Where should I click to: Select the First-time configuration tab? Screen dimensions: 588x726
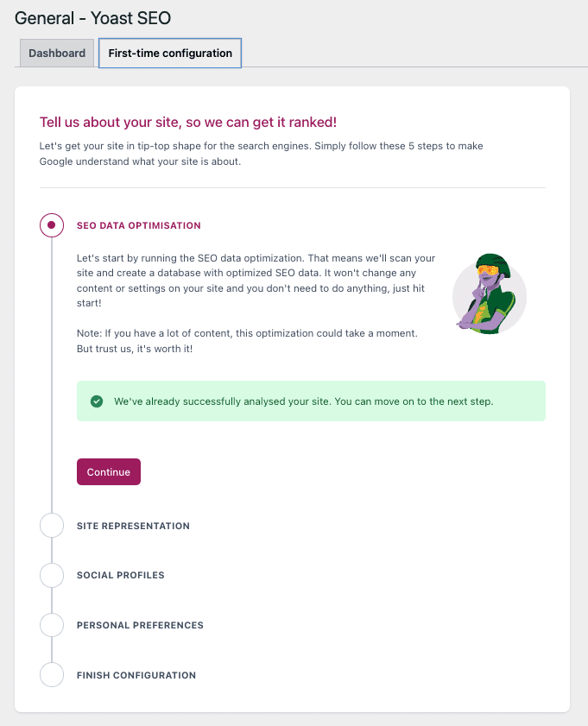point(169,53)
